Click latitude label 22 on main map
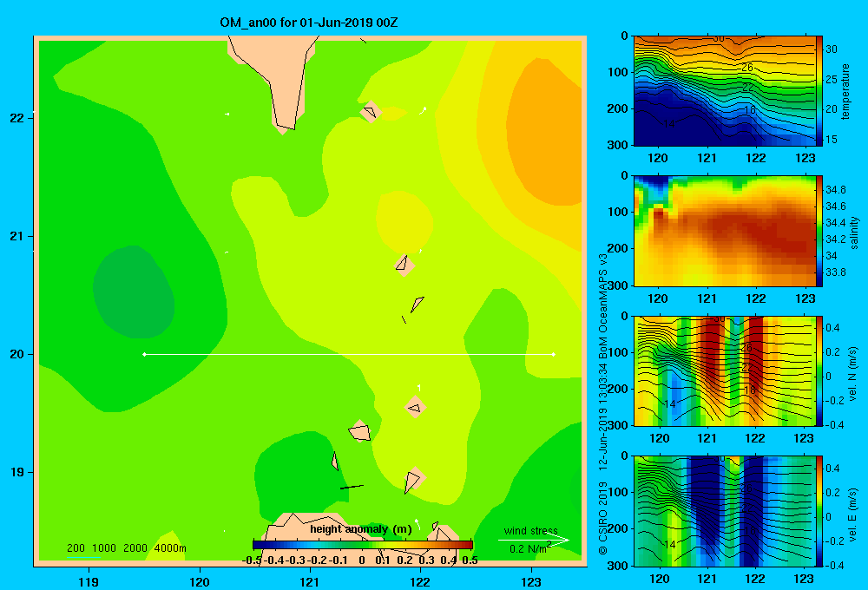Screen dimensions: 868x590 click(x=17, y=118)
